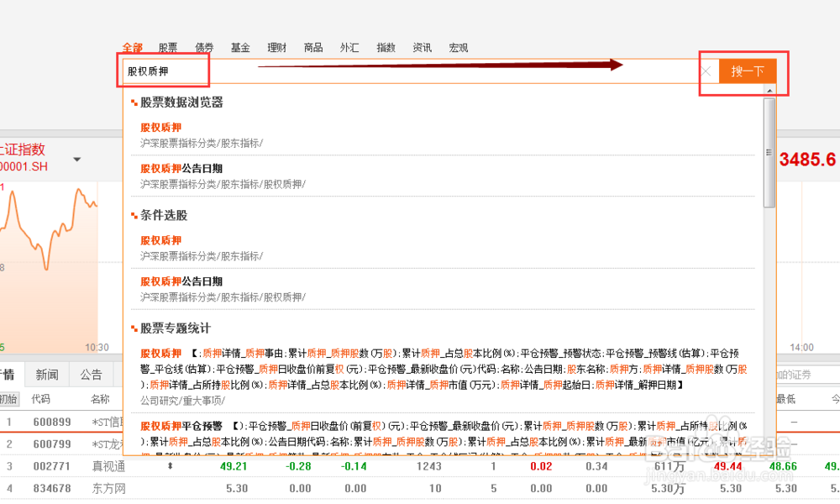Screen dimensions: 840x504
Task: Click the orange marker icon beside 股票专题统计
Action: coord(132,328)
